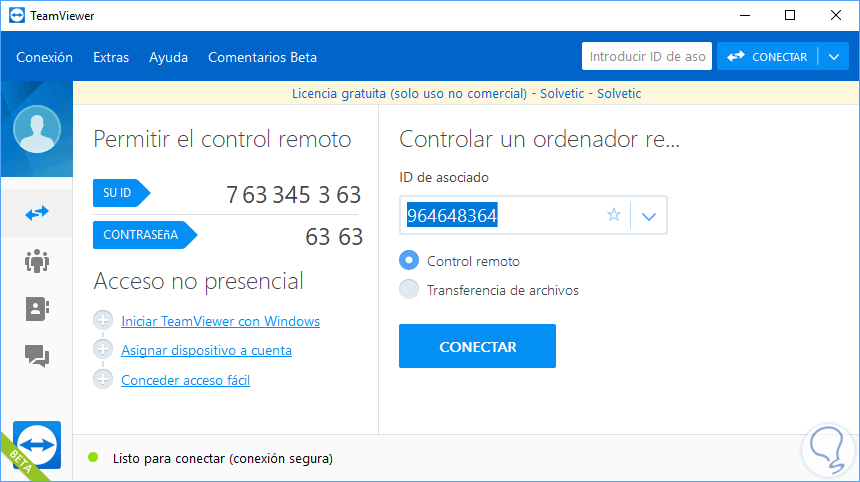Open the Comentarios Beta menu
Screen dimensions: 860x482
point(262,57)
